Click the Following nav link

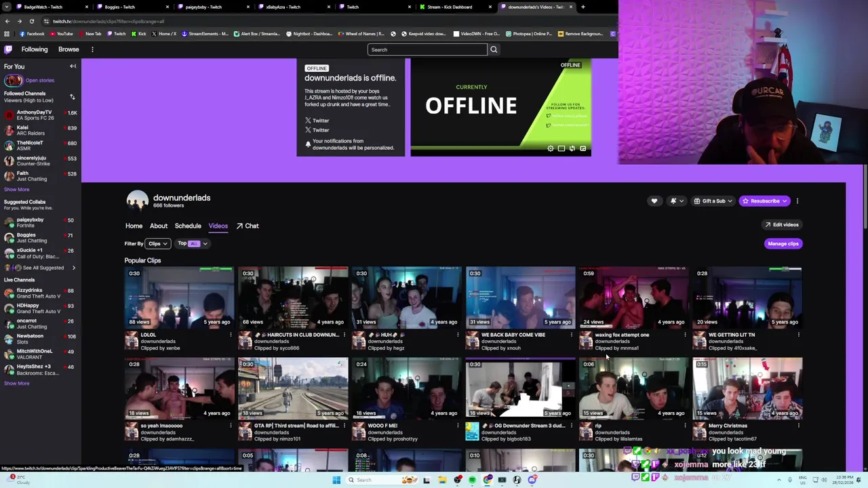(35, 49)
